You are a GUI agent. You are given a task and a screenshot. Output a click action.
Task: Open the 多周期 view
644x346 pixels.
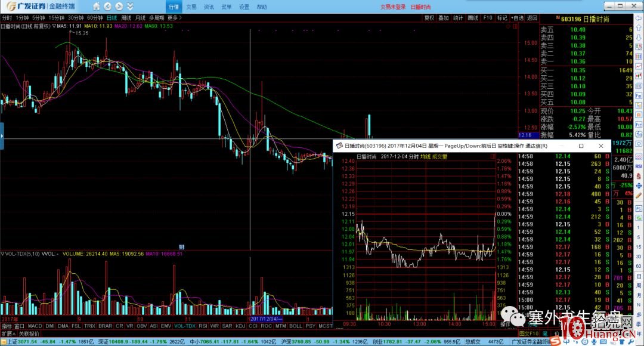[156, 18]
